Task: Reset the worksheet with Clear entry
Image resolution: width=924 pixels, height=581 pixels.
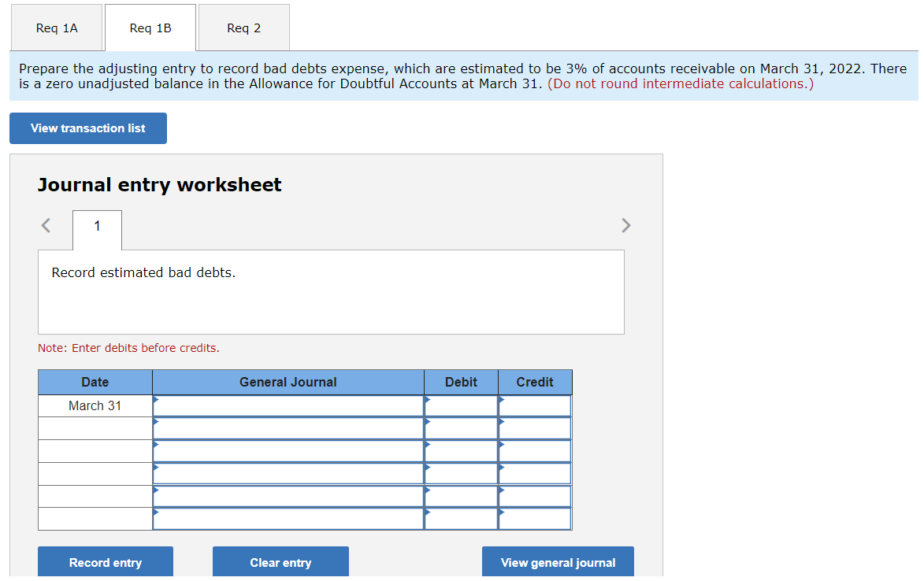Action: point(280,562)
